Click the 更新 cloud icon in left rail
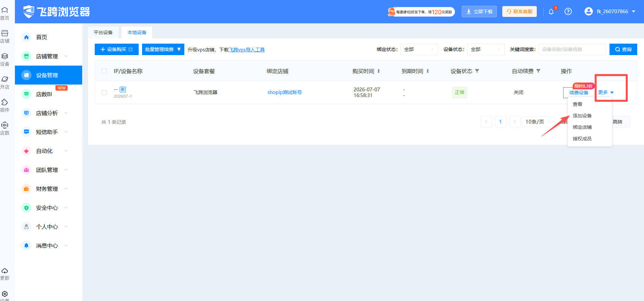 pyautogui.click(x=5, y=271)
